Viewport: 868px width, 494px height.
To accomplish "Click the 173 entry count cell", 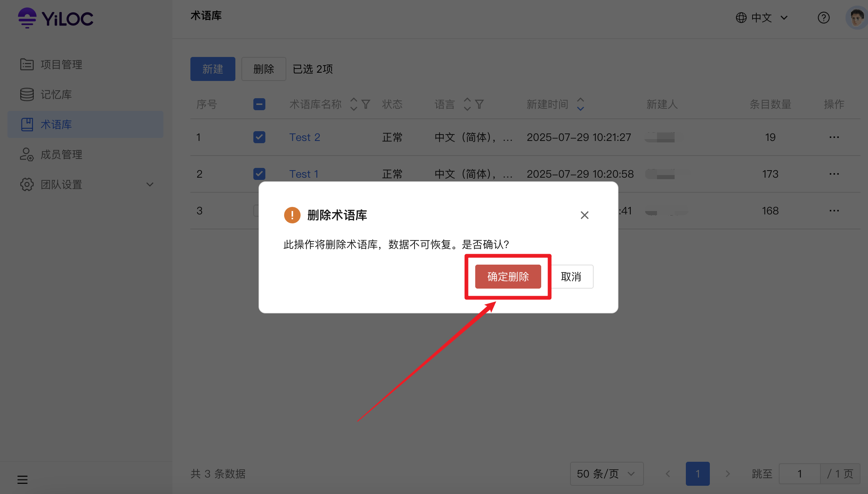I will tap(770, 174).
